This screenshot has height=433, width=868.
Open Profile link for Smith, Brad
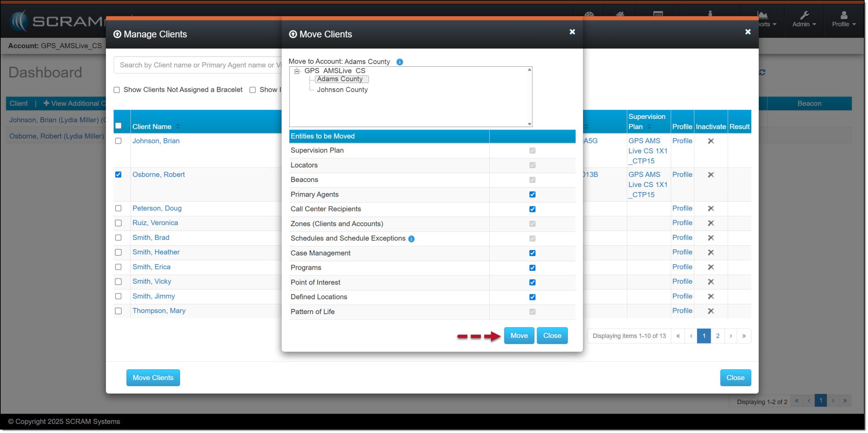coord(682,238)
